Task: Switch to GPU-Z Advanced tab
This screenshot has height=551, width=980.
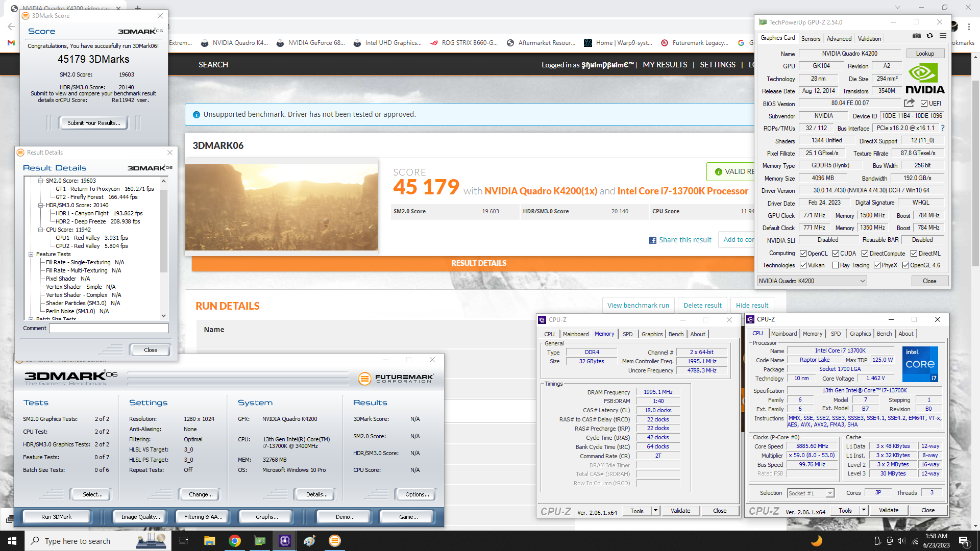Action: coord(839,39)
